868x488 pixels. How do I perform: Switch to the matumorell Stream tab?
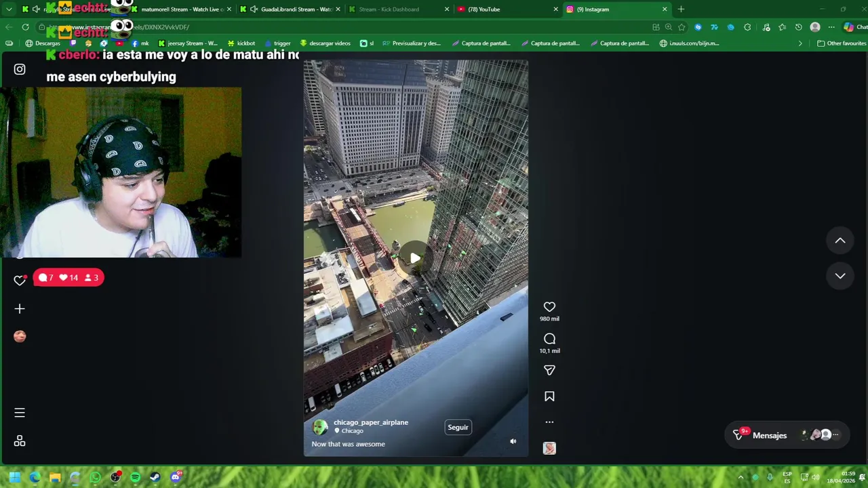pyautogui.click(x=182, y=9)
